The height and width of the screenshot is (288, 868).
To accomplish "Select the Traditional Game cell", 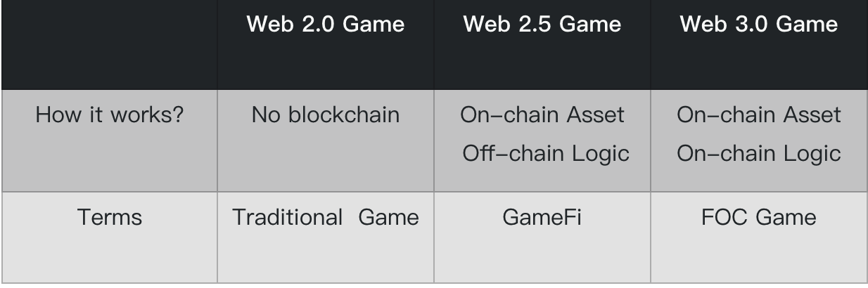I will click(x=325, y=217).
